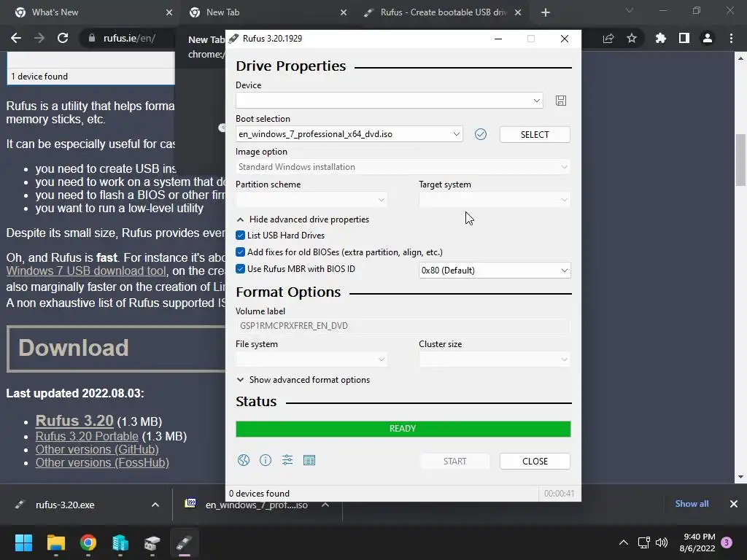Image resolution: width=747 pixels, height=560 pixels.
Task: Open Boot selection dropdown with ISO name
Action: [x=349, y=134]
